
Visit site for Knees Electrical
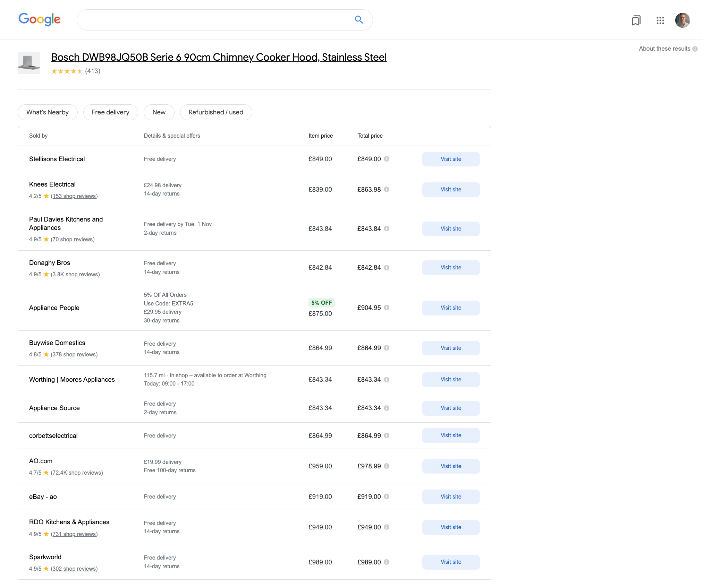[x=451, y=190]
